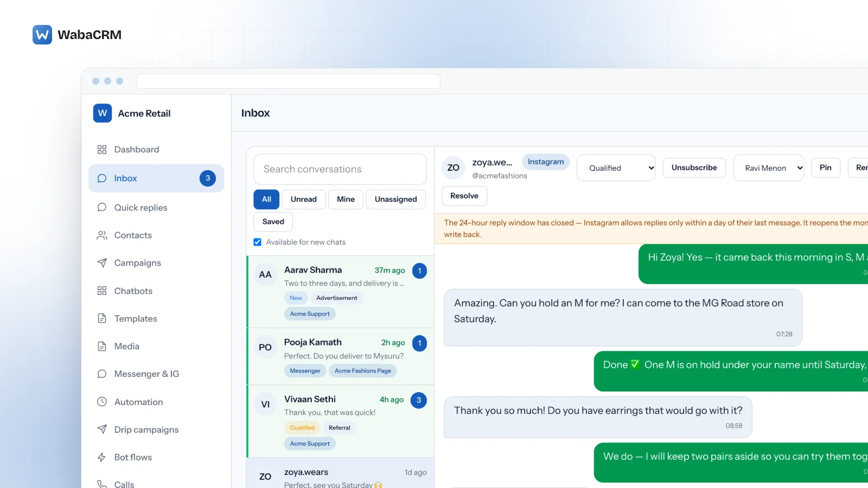This screenshot has width=868, height=488.
Task: Open the Pooja Kamath conversation
Action: click(x=341, y=357)
